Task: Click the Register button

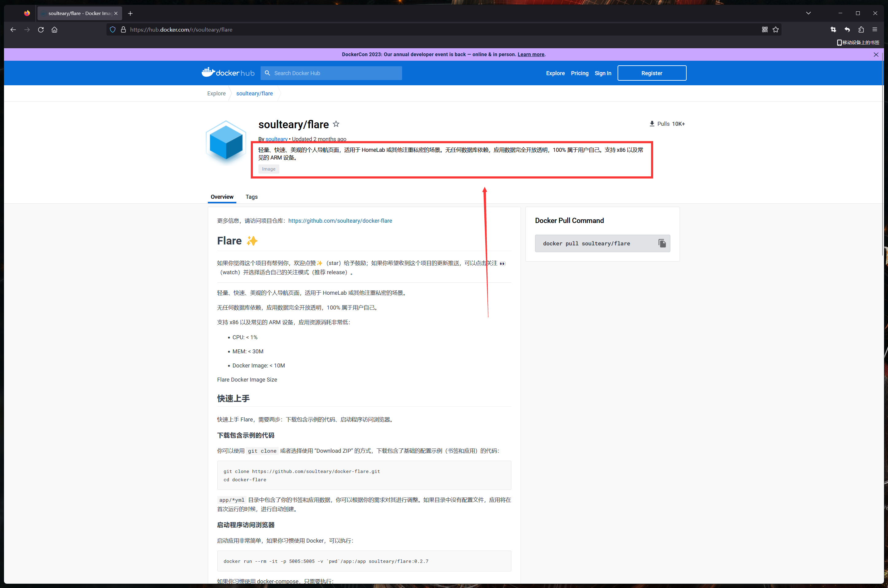Action: click(652, 73)
